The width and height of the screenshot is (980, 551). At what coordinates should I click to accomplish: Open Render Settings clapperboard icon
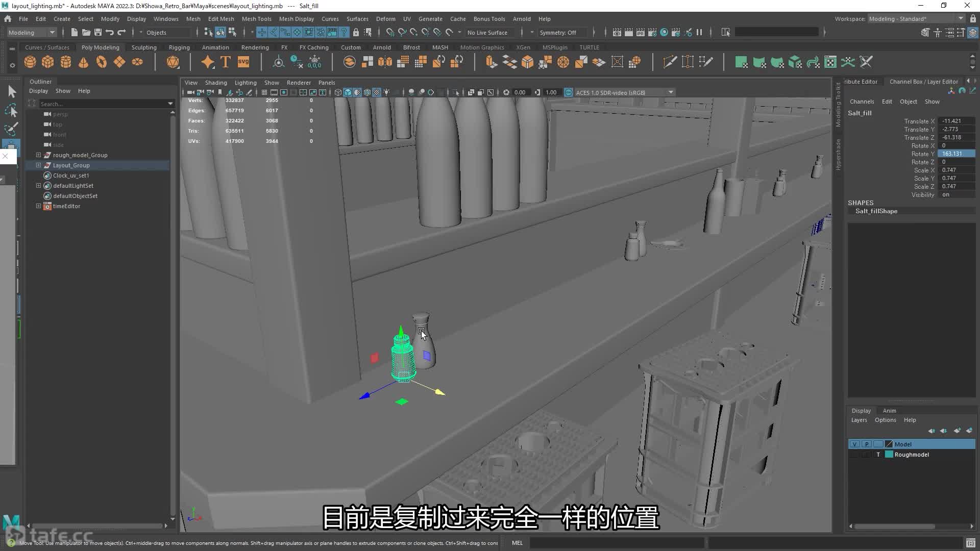pyautogui.click(x=652, y=32)
